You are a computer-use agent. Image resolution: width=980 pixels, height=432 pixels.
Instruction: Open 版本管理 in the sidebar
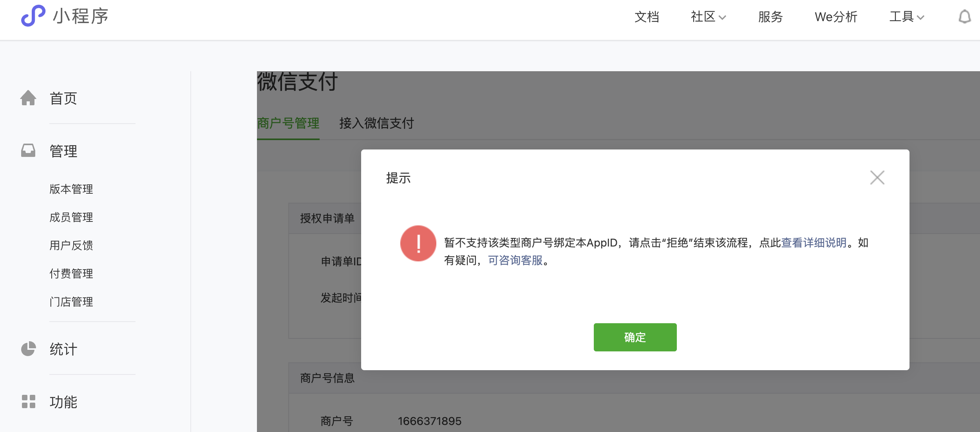coord(71,189)
